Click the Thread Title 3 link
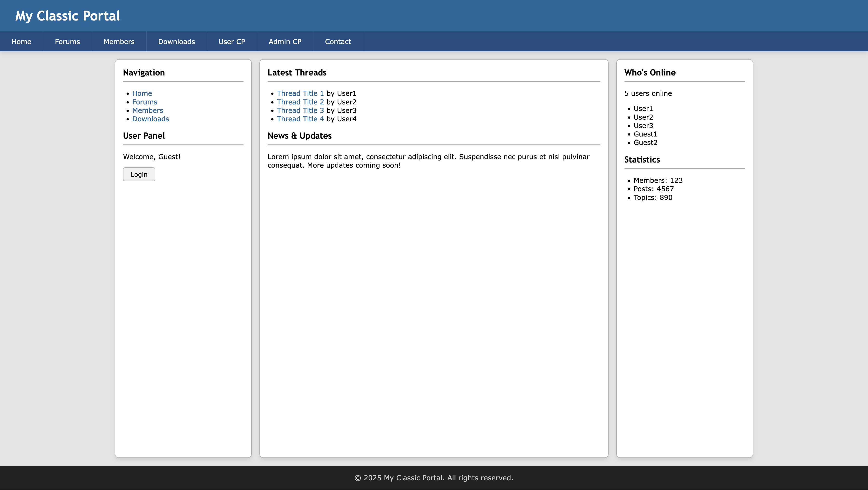This screenshot has width=868, height=490. [x=300, y=110]
